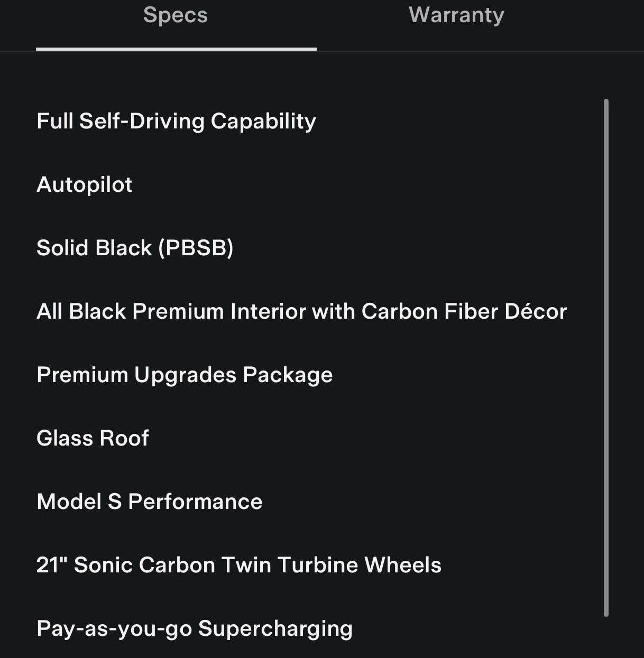Click the All Black Premium Interior item
The height and width of the screenshot is (658, 644).
tap(301, 311)
